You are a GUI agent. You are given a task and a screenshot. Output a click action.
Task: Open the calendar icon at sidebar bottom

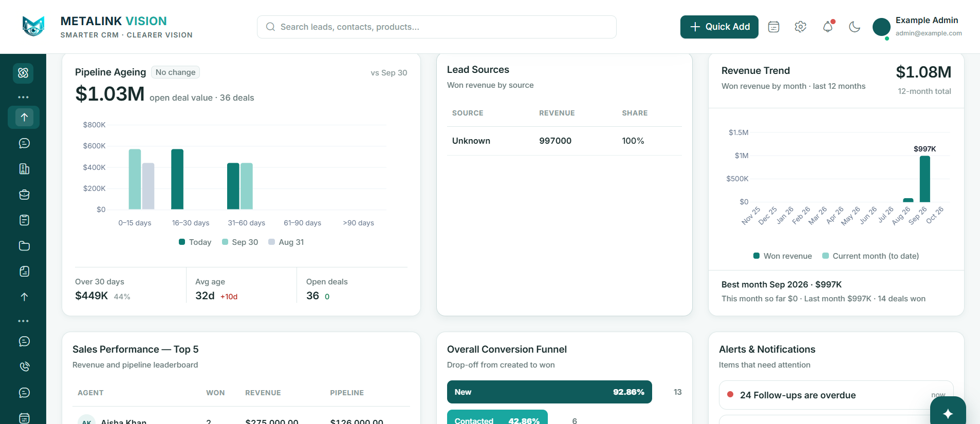point(24,418)
